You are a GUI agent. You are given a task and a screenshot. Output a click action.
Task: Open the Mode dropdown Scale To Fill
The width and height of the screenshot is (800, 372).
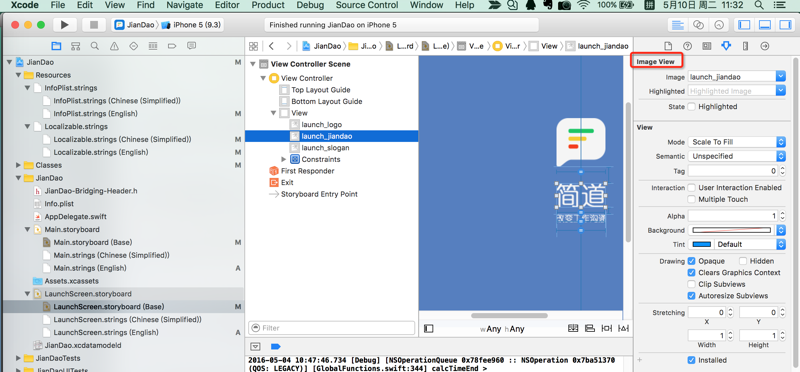click(736, 142)
